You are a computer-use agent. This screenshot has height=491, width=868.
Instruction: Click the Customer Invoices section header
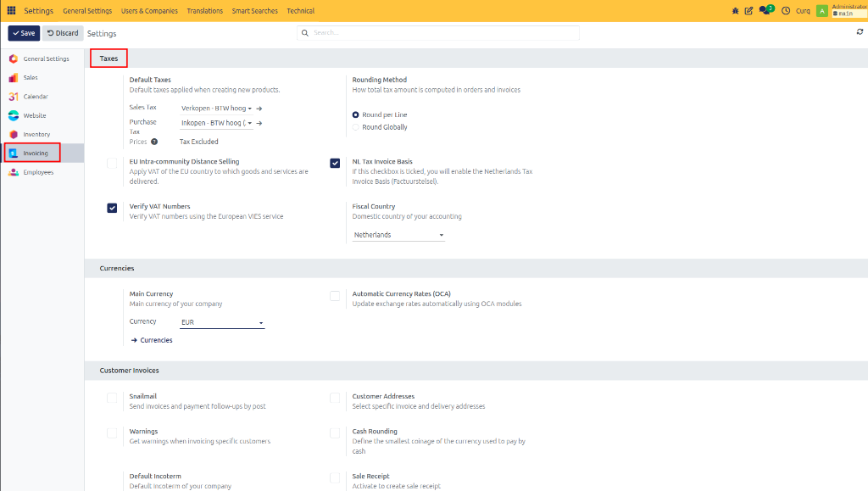coord(129,371)
